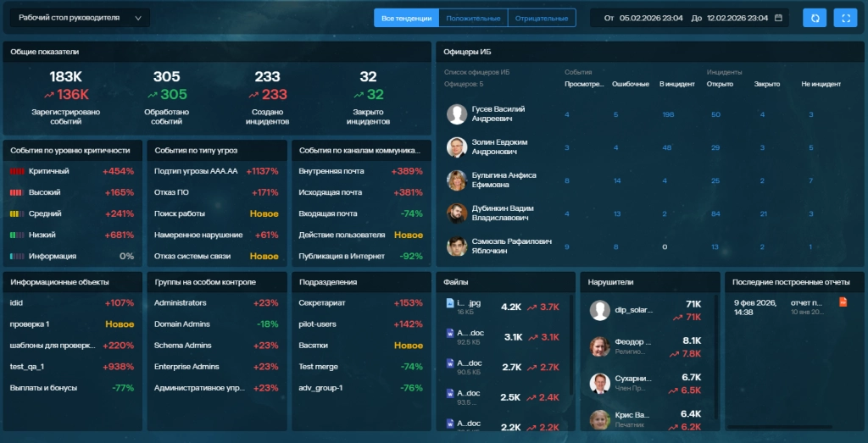Open the Рабочий стол руководителя dropdown
This screenshot has height=443, width=868.
(x=80, y=18)
